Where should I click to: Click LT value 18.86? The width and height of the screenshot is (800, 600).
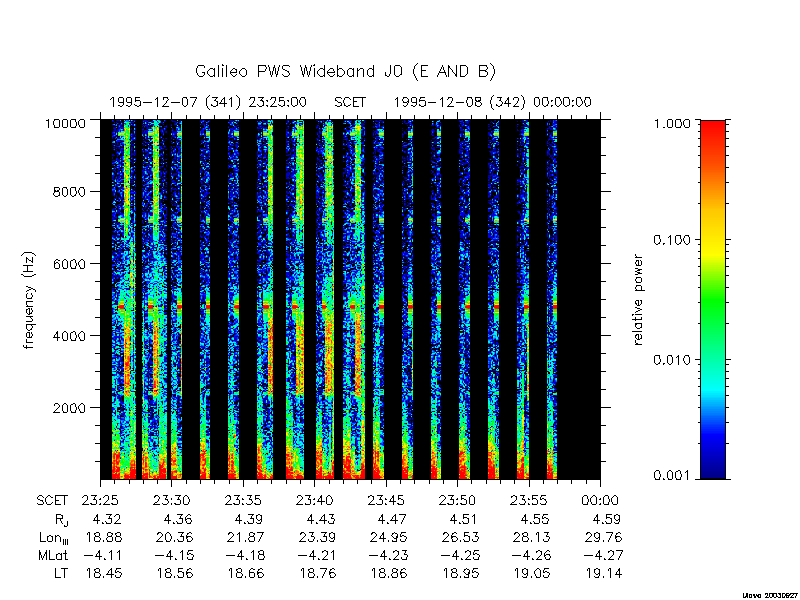[389, 573]
